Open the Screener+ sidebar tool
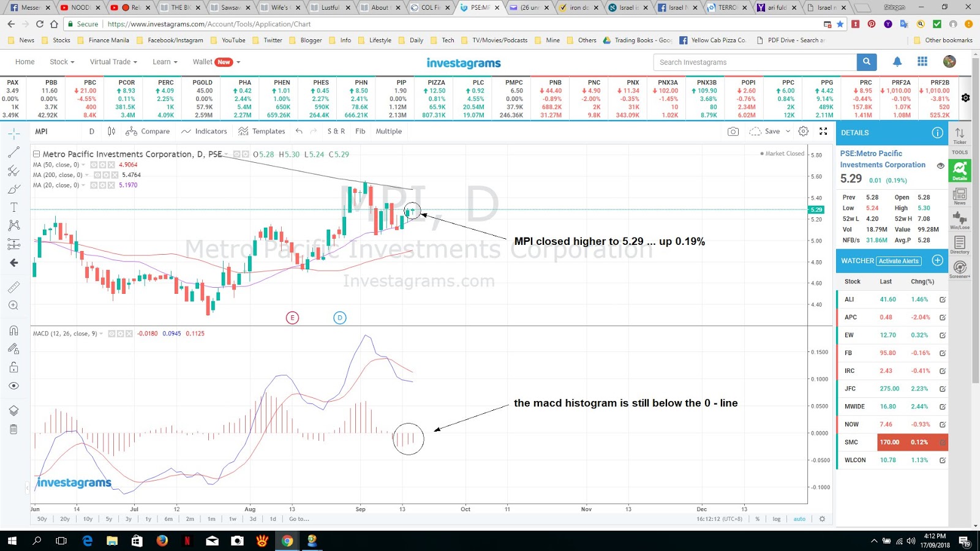Viewport: 980px width, 551px height. [960, 269]
